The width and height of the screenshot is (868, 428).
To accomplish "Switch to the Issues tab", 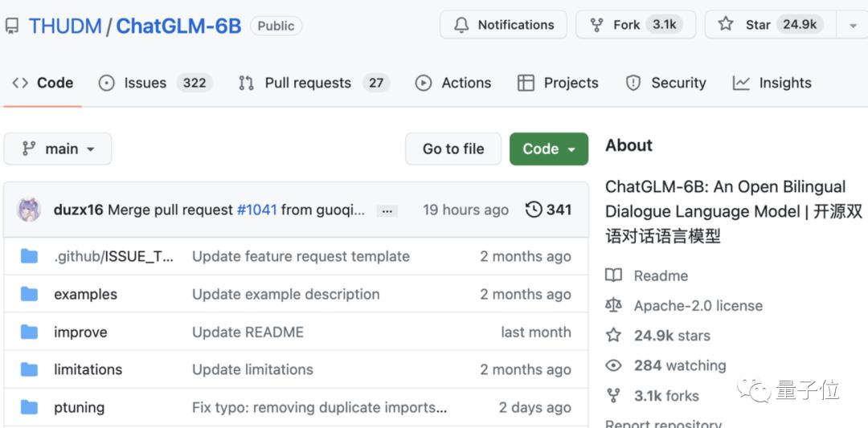I will coord(156,83).
